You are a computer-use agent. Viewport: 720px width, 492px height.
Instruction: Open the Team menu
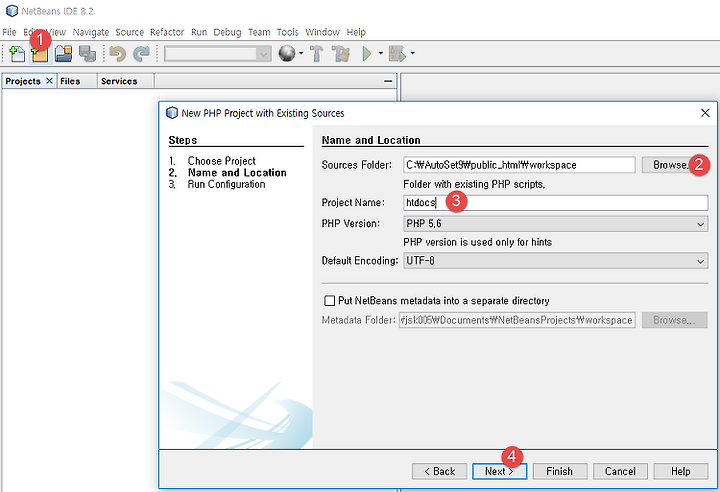coord(259,32)
